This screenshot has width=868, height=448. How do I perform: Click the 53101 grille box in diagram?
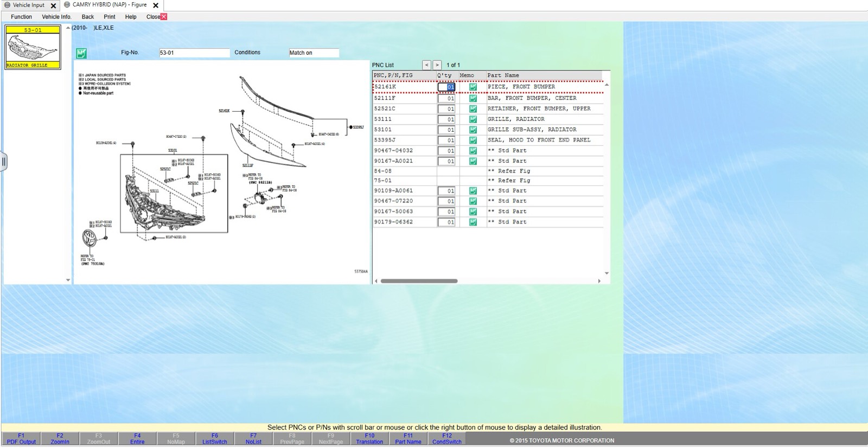174,194
